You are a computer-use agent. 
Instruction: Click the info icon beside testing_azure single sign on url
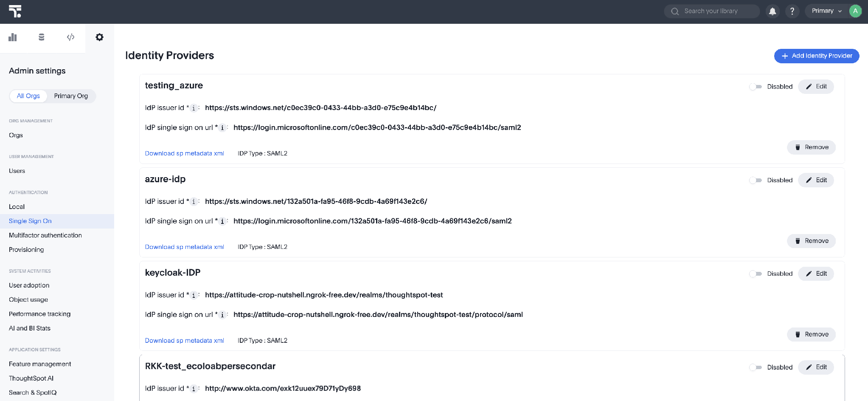coord(222,127)
